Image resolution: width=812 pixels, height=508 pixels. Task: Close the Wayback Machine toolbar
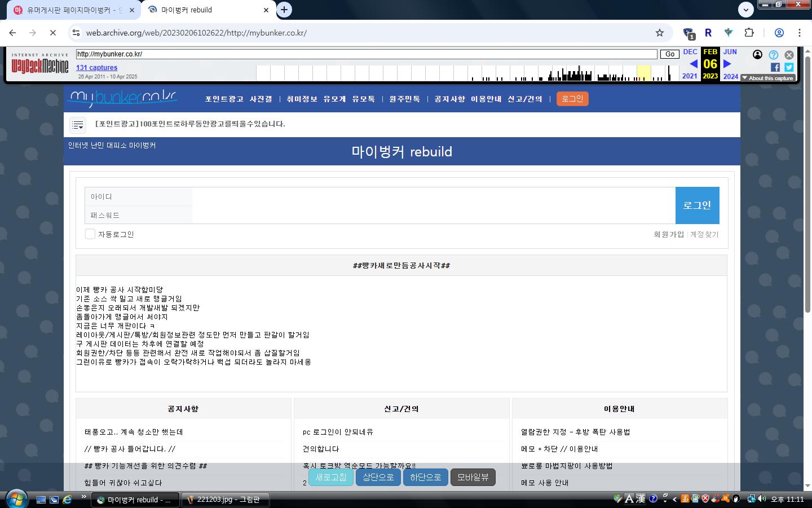coord(789,55)
